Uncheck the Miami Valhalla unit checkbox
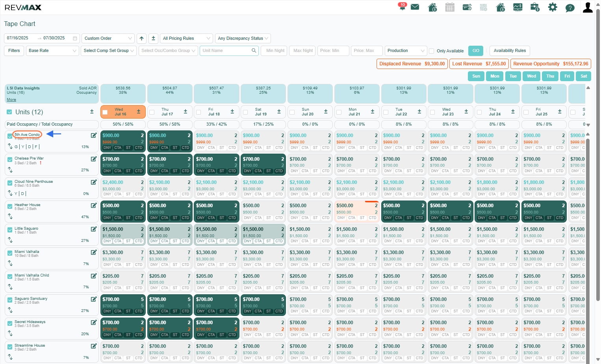This screenshot has height=364, width=601. tap(10, 253)
